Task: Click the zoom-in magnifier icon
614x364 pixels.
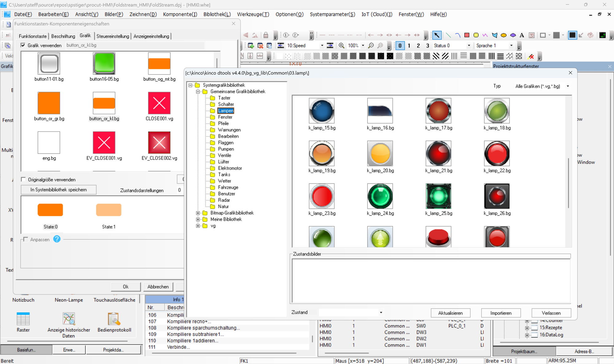Action: (342, 45)
